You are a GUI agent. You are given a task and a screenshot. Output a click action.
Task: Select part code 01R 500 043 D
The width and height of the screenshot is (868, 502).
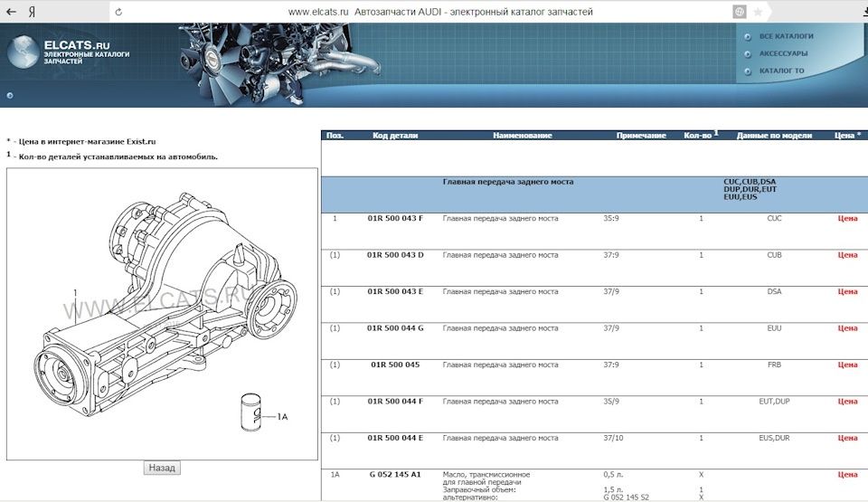pos(395,255)
